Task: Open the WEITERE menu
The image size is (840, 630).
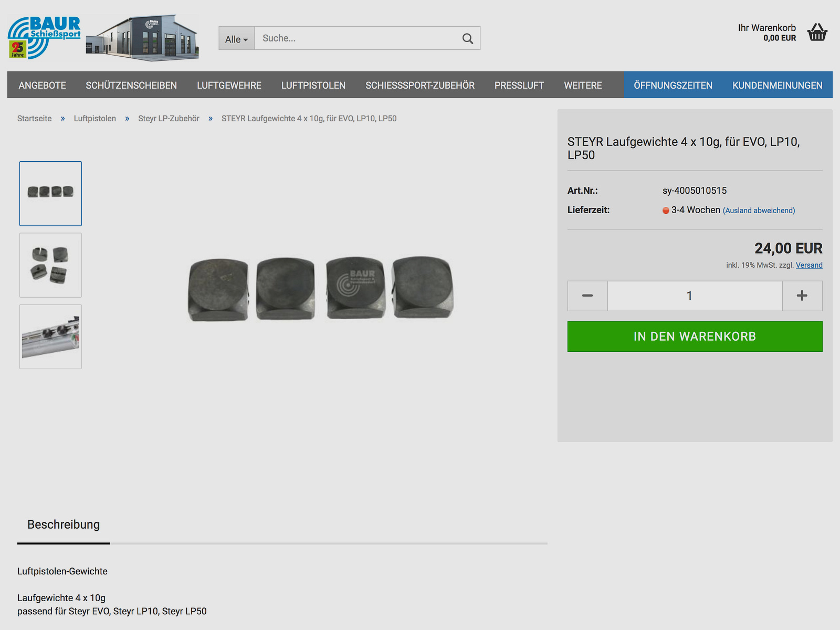Action: click(583, 85)
